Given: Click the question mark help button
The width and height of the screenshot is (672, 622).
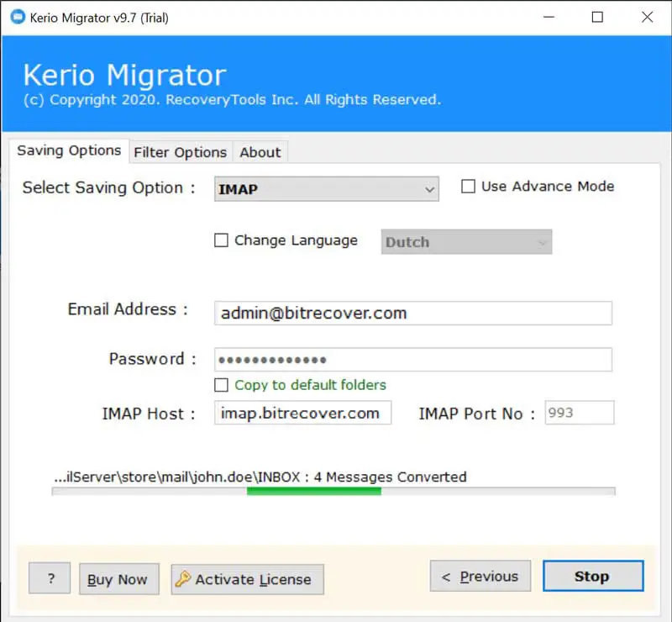Looking at the screenshot, I should (x=50, y=578).
